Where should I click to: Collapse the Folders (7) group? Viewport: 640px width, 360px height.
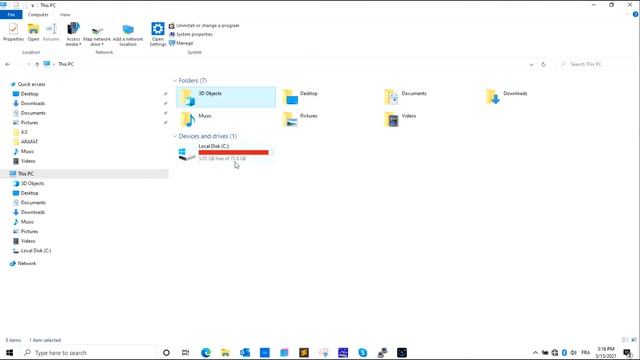pyautogui.click(x=175, y=81)
